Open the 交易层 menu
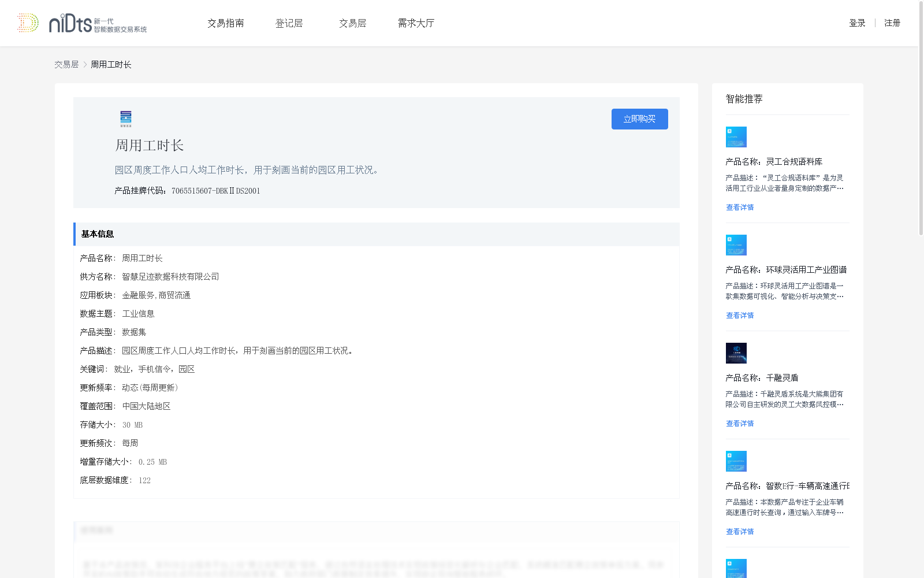Image resolution: width=924 pixels, height=578 pixels. [352, 23]
